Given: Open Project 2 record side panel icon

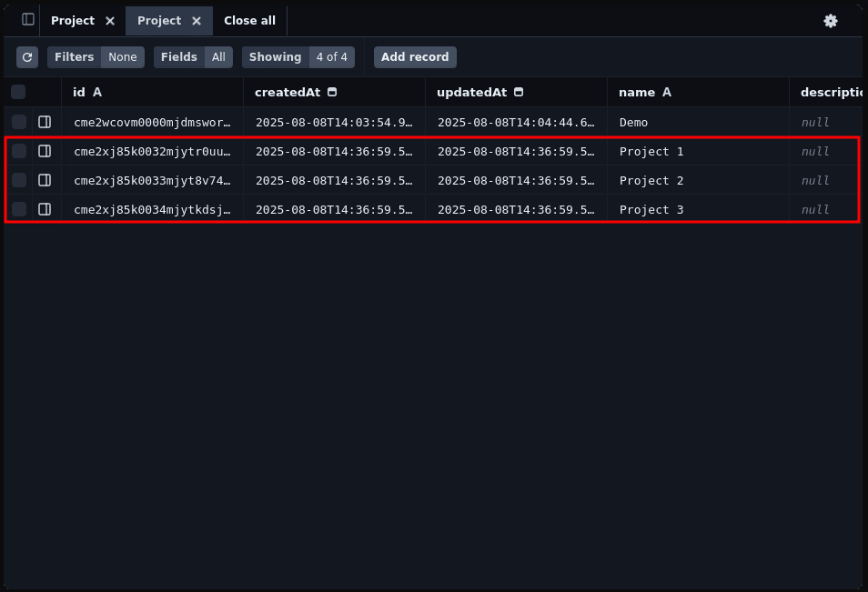Looking at the screenshot, I should [45, 180].
